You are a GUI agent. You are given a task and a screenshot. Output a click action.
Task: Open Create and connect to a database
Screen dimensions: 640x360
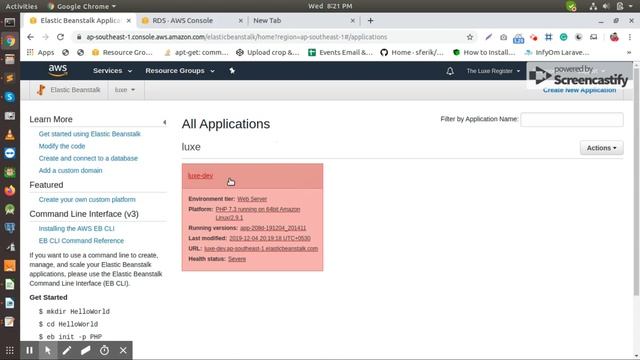(88, 158)
